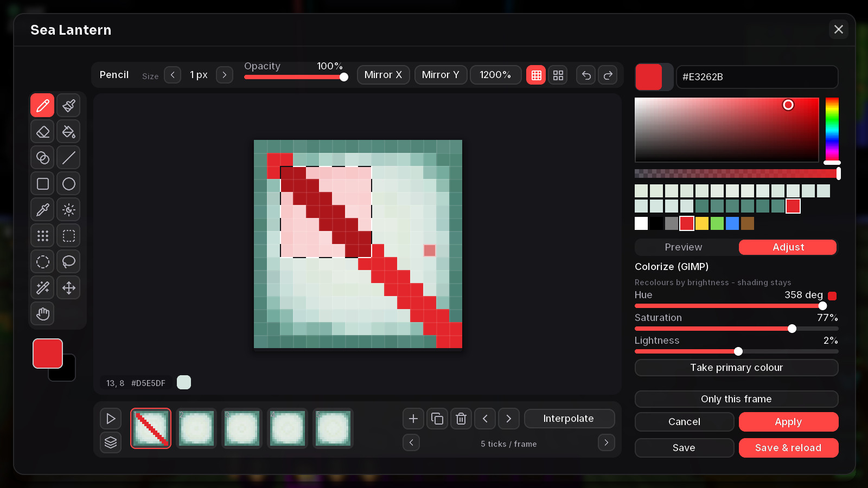Image resolution: width=868 pixels, height=488 pixels.
Task: Select the Eraser tool
Action: [x=43, y=132]
